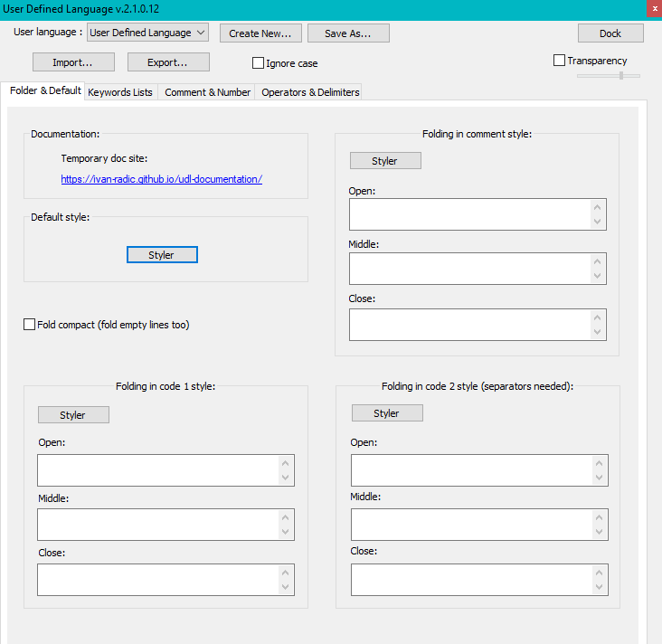Click the Save As... button
Image resolution: width=662 pixels, height=644 pixels.
(x=348, y=33)
